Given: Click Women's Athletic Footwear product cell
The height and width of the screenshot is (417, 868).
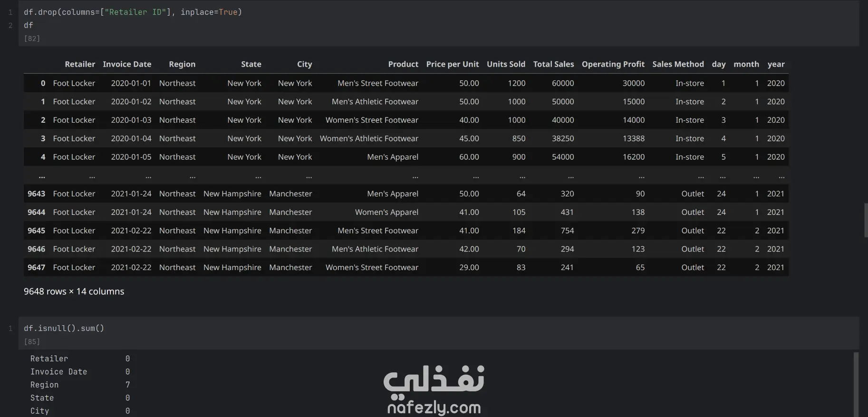Looking at the screenshot, I should click(x=369, y=138).
